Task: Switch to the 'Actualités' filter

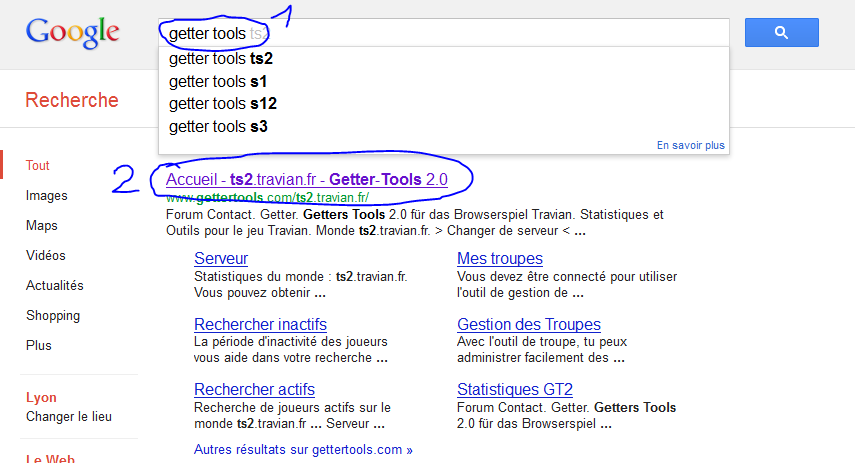Action: 55,285
